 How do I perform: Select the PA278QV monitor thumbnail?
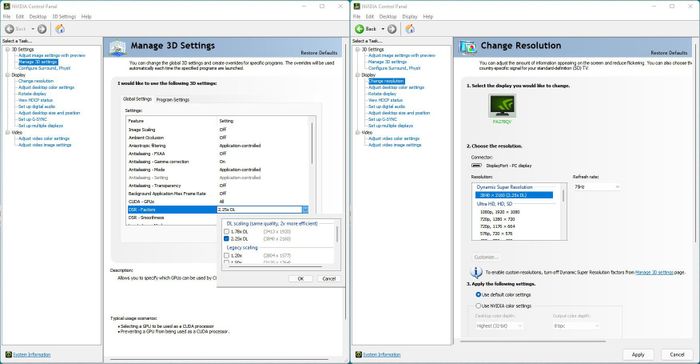(x=502, y=106)
